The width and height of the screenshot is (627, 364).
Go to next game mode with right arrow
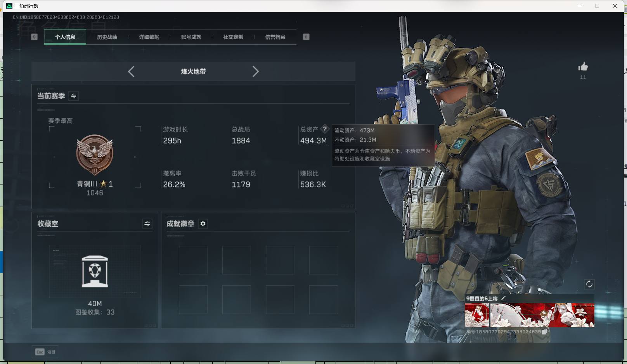[255, 72]
